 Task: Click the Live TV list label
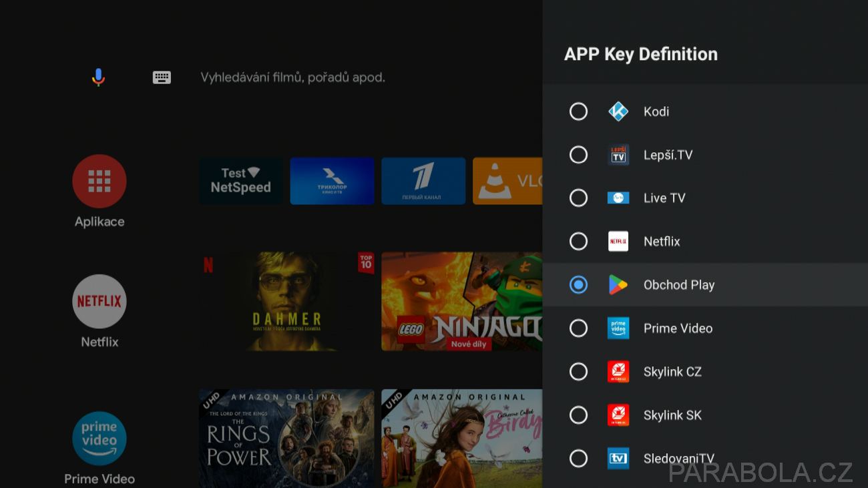664,198
